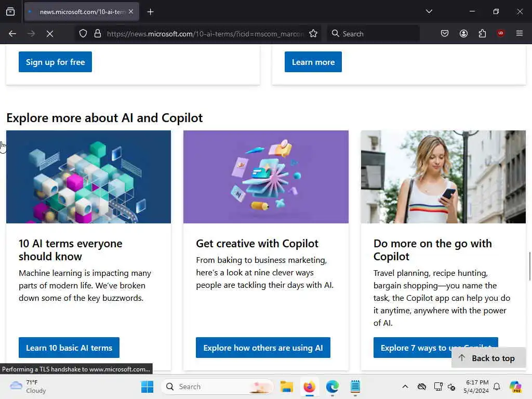View site security padlock information
Image resolution: width=532 pixels, height=399 pixels.
coord(98,34)
